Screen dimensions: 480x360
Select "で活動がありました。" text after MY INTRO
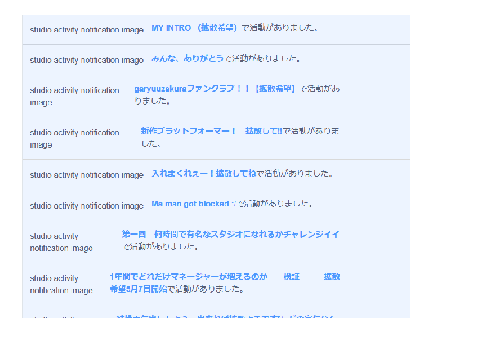(x=279, y=28)
